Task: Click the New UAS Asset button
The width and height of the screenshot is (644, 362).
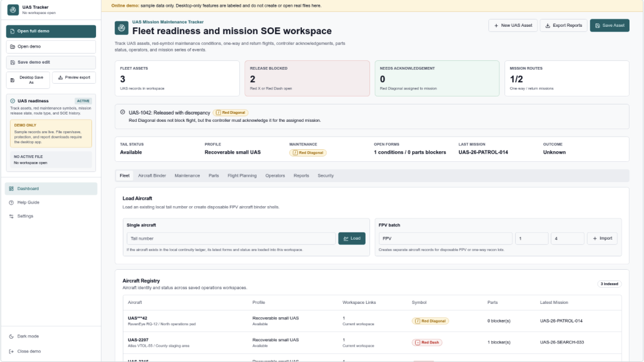Action: pyautogui.click(x=513, y=26)
